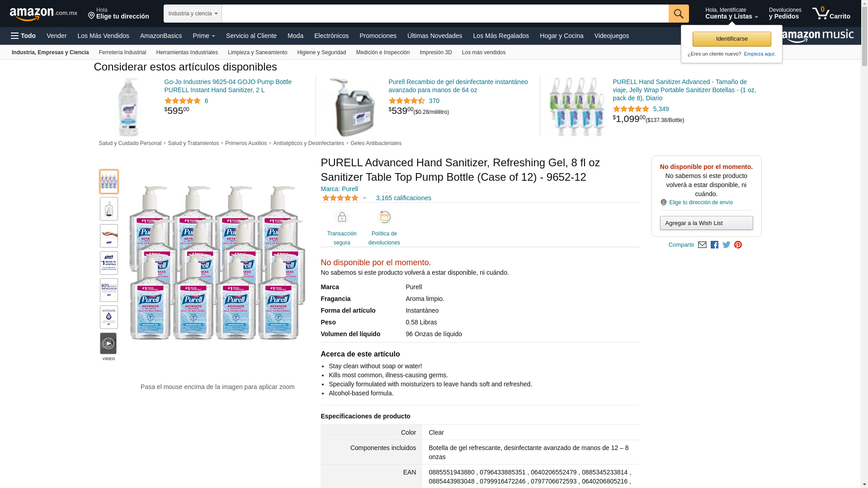Screen dimensions: 868x488
Task: Open the 3,165 calificaciones link
Action: point(403,198)
